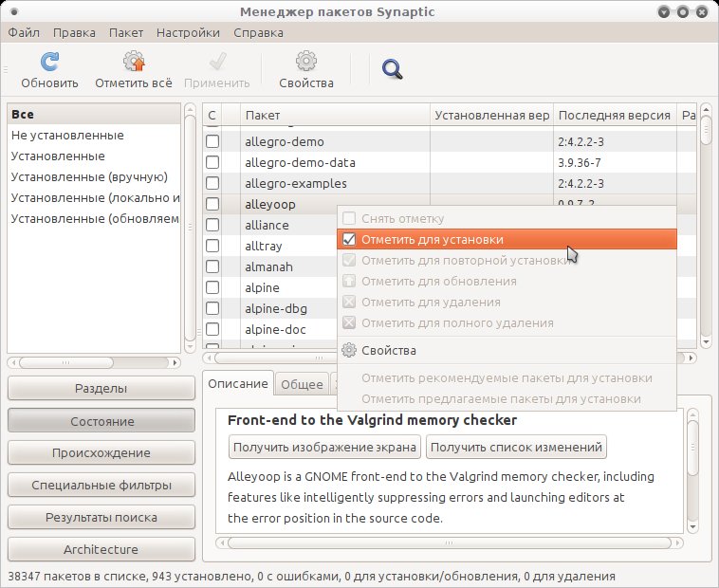Click the allegro-examples package name
This screenshot has height=588, width=719.
pyautogui.click(x=296, y=183)
